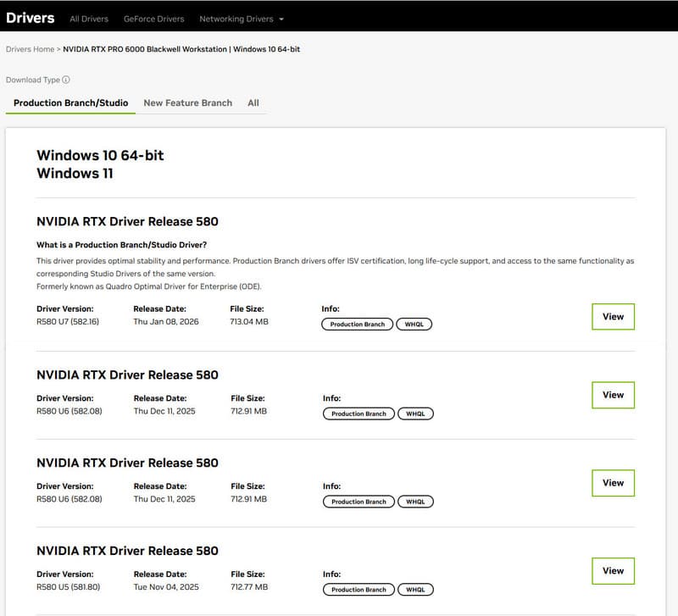
Task: Select the Production Branch/Studio tab
Action: click(x=70, y=103)
